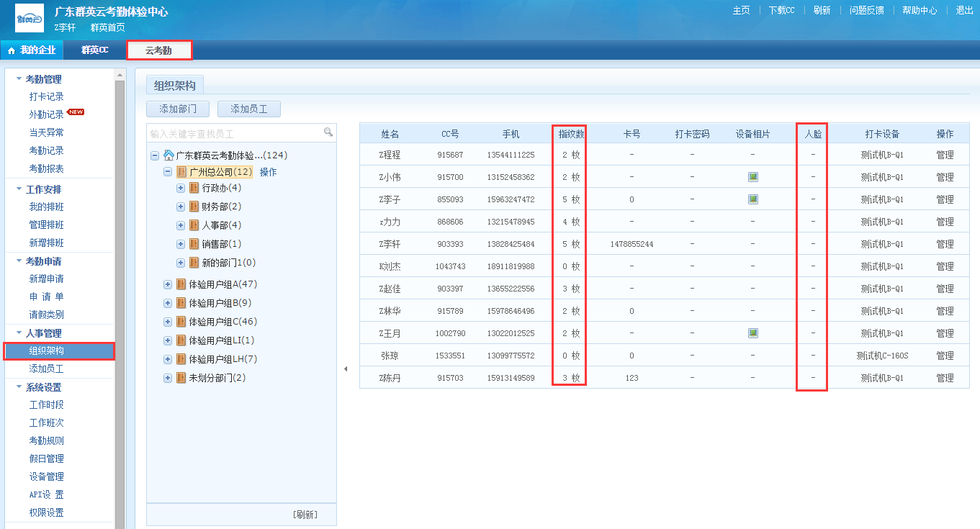Screen dimensions: 980x529
Task: Collapse the company root tree node
Action: click(x=155, y=155)
